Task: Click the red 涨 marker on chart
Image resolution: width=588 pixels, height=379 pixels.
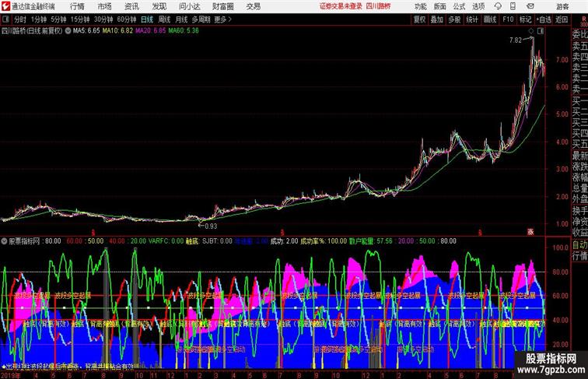Action: pos(530,232)
